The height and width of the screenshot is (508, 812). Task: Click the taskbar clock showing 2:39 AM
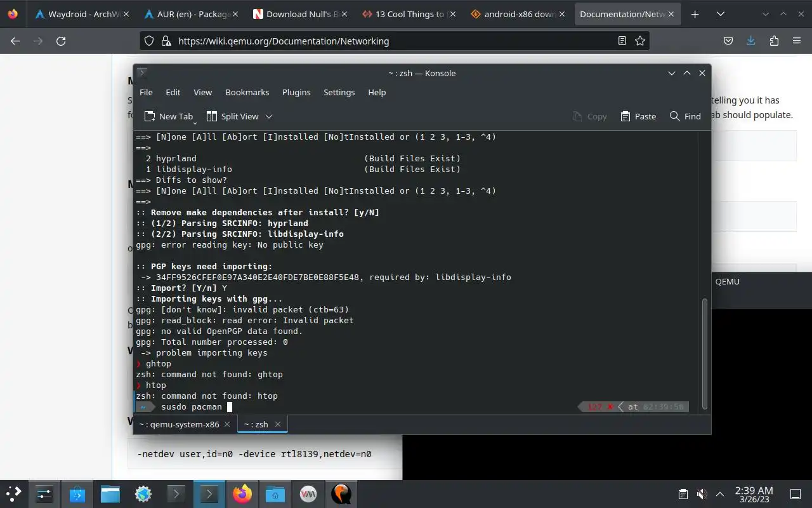coord(754,493)
